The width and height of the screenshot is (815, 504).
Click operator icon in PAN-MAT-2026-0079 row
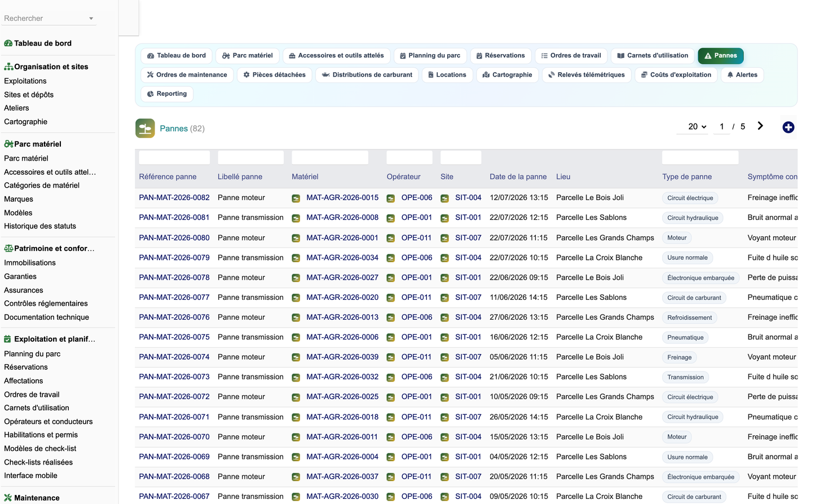390,258
